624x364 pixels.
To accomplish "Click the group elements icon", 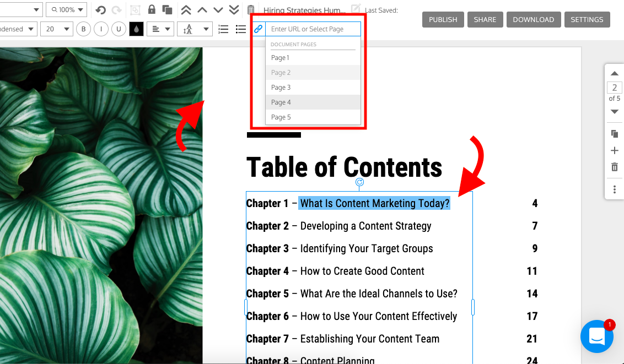I will pos(135,10).
